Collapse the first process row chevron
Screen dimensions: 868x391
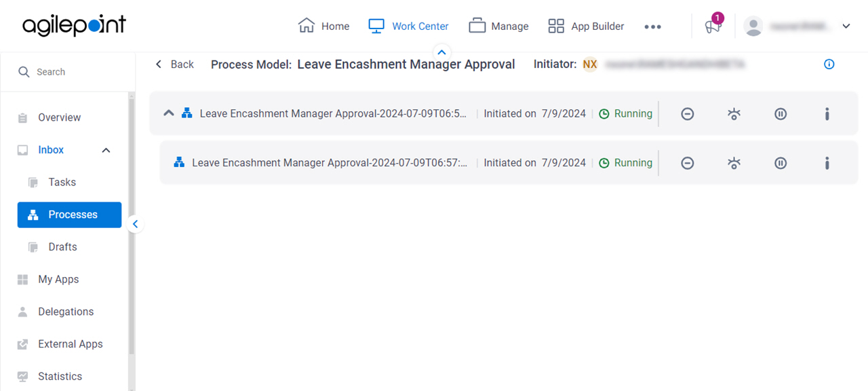(169, 113)
